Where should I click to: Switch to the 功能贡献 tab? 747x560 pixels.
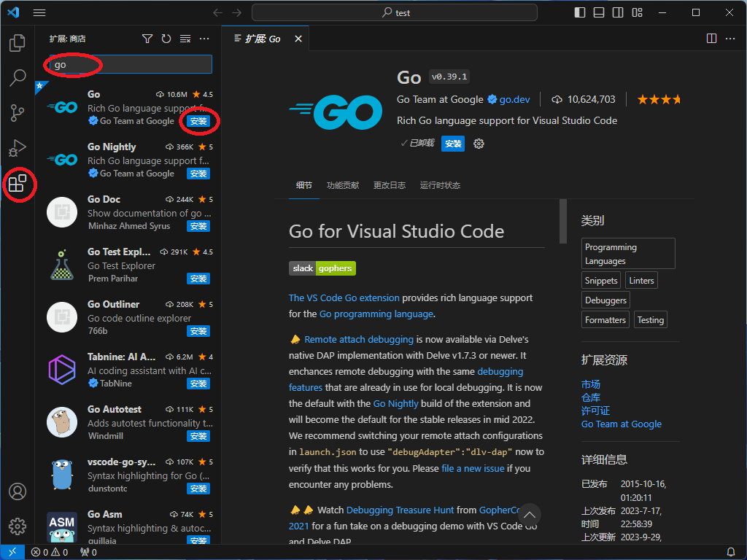(x=343, y=185)
